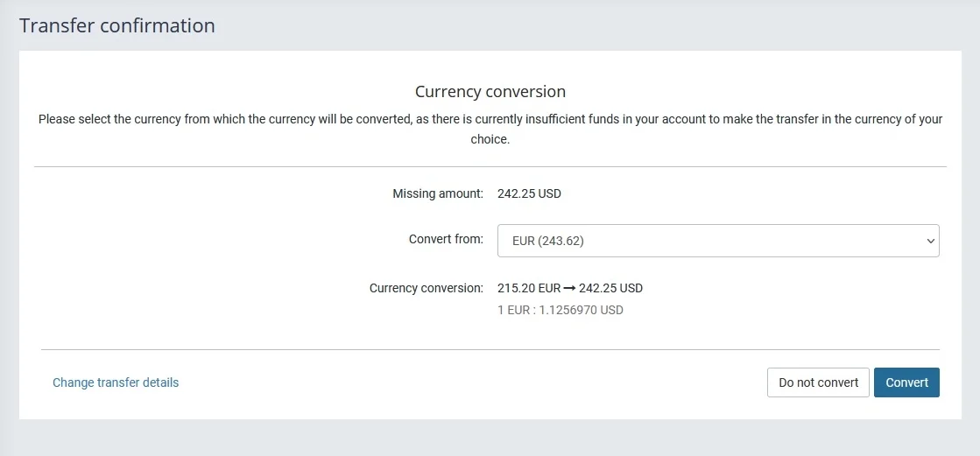Image resolution: width=980 pixels, height=456 pixels.
Task: Click the Missing amount label
Action: pos(437,193)
